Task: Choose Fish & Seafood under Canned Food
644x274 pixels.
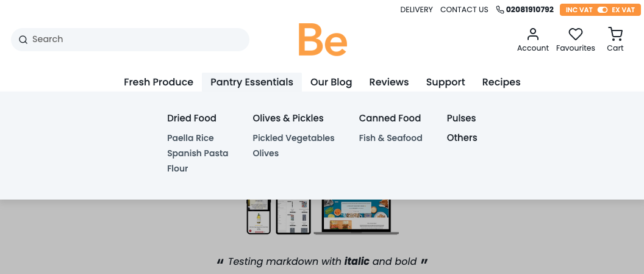Action: click(390, 138)
